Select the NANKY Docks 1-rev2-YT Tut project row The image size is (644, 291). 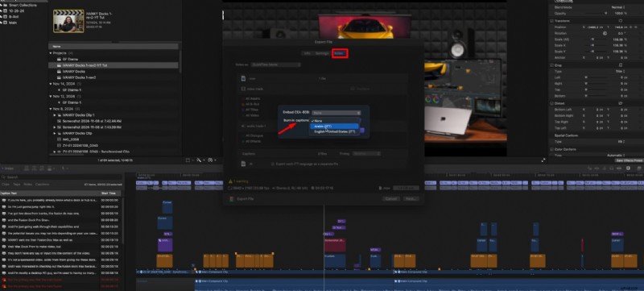[114, 65]
